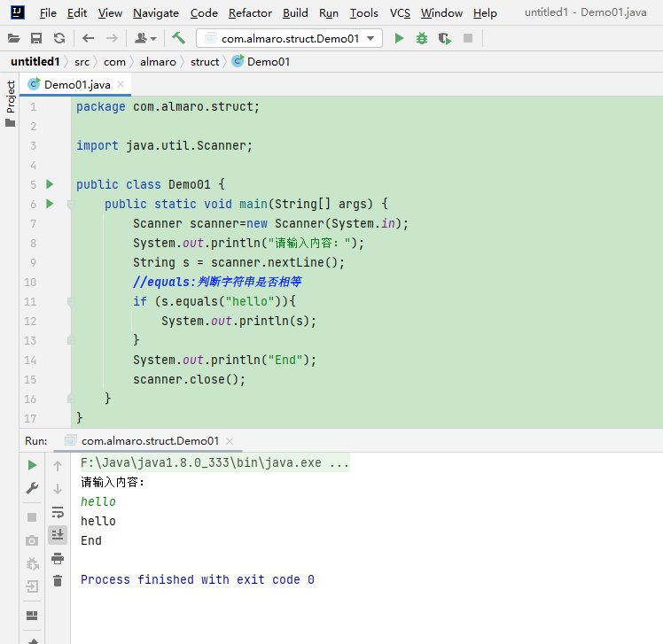Screen dimensions: 663x644
Task: Open the Run menu
Action: point(329,13)
